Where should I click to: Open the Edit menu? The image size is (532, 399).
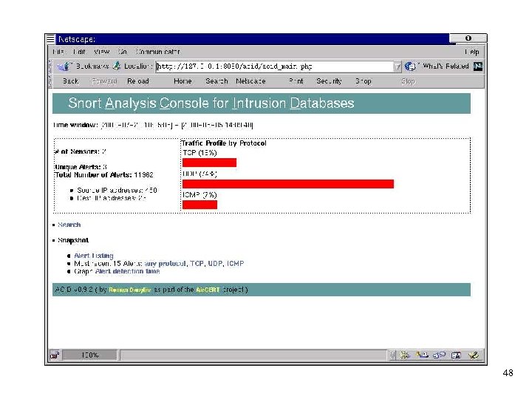(x=79, y=52)
